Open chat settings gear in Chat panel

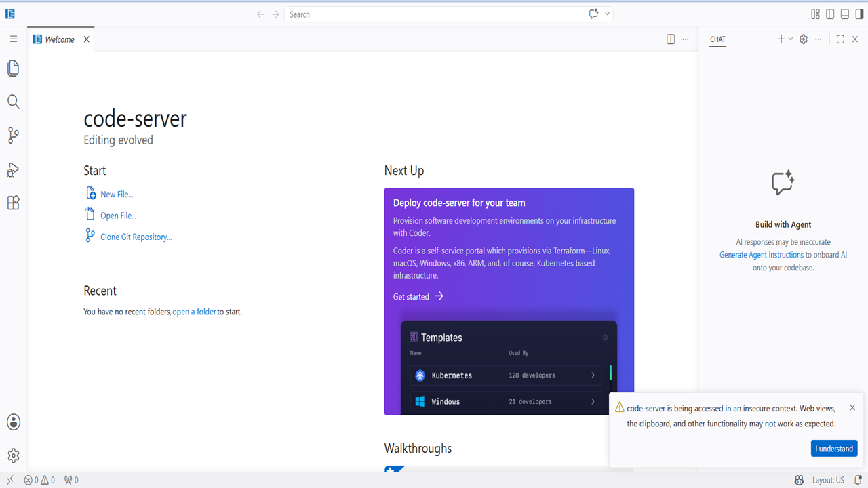[804, 39]
